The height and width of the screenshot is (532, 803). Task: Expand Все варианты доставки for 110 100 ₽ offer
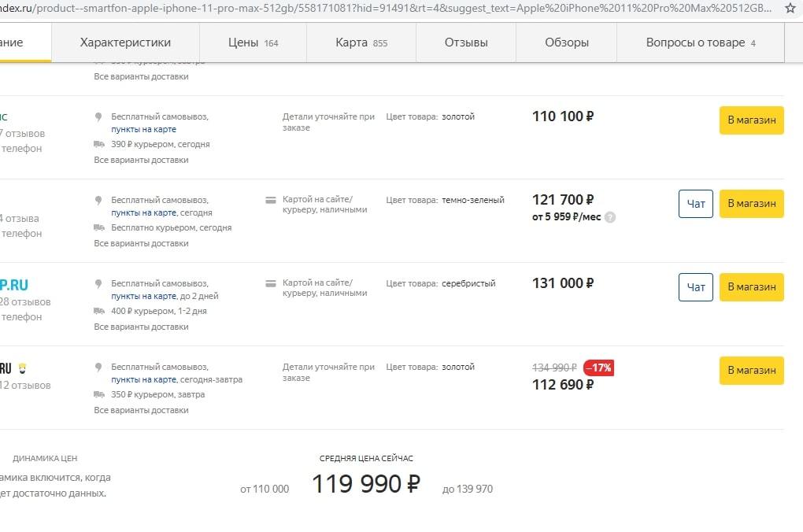pyautogui.click(x=141, y=160)
